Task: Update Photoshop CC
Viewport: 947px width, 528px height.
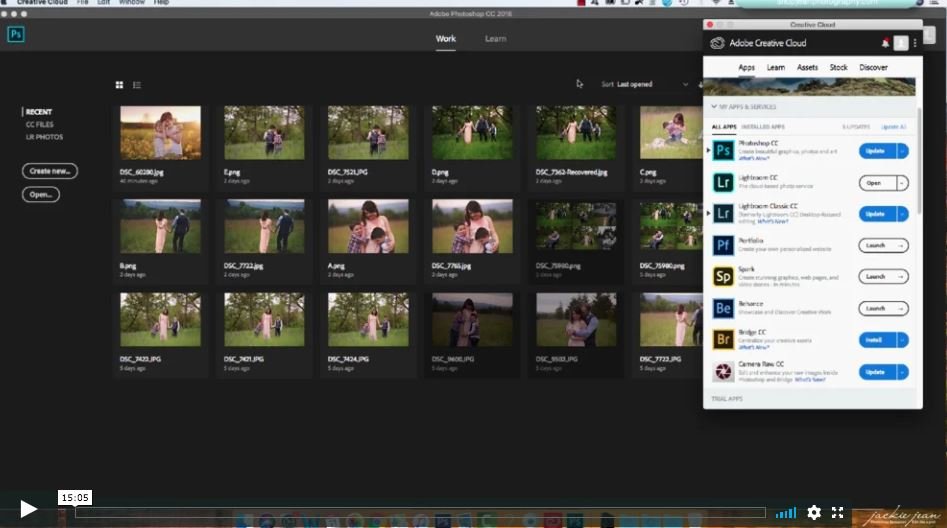Action: pos(877,151)
